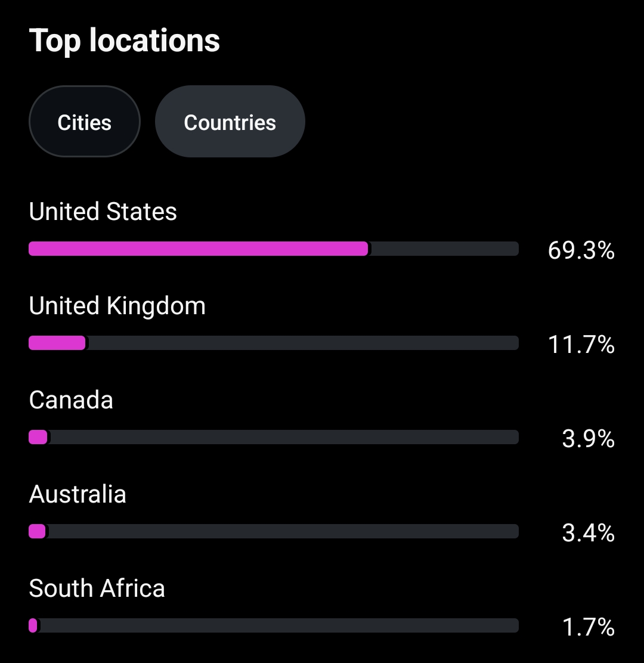The height and width of the screenshot is (663, 644).
Task: Click the Canada progress bar
Action: (274, 437)
